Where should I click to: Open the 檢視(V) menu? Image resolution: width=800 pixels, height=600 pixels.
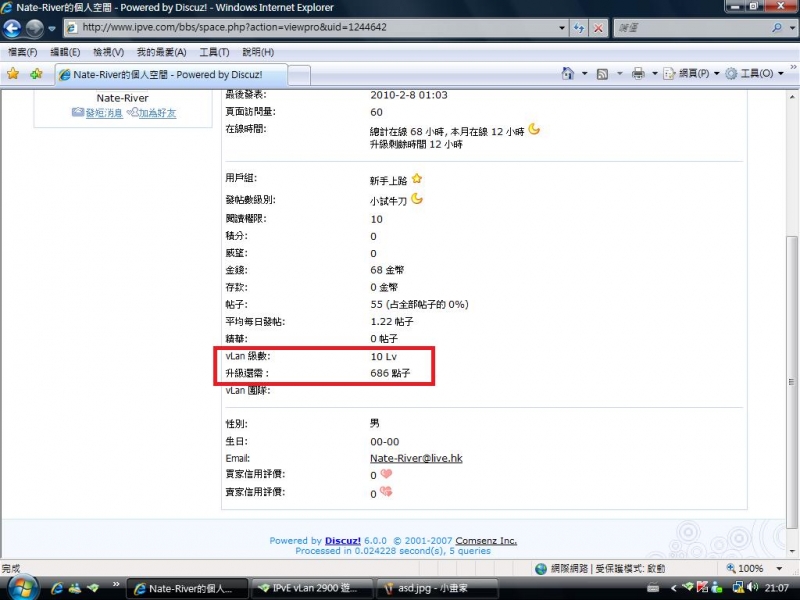(x=108, y=52)
